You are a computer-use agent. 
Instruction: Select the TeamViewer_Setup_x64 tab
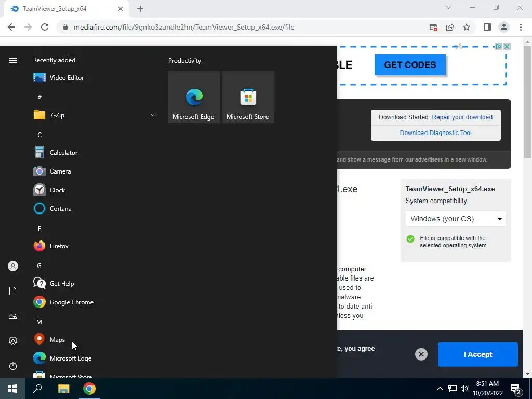(x=66, y=9)
